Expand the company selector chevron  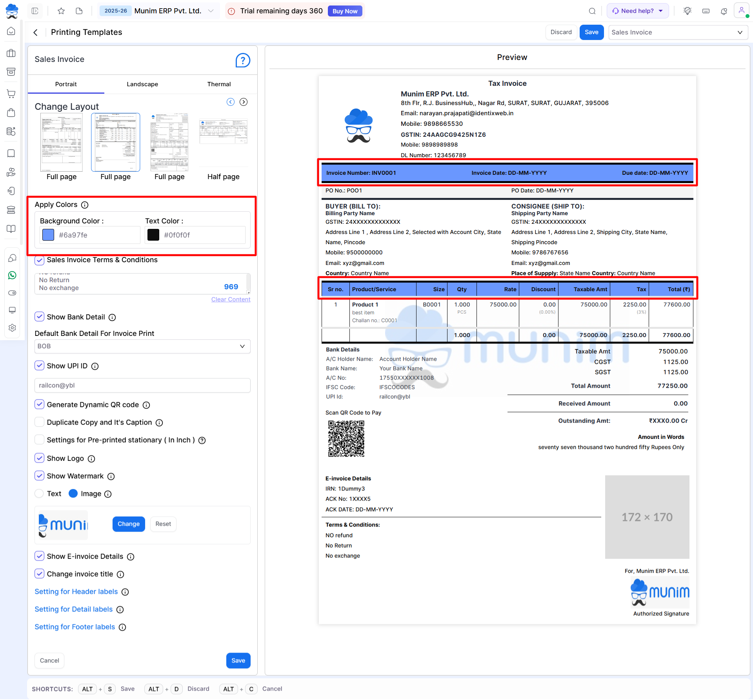pos(211,11)
